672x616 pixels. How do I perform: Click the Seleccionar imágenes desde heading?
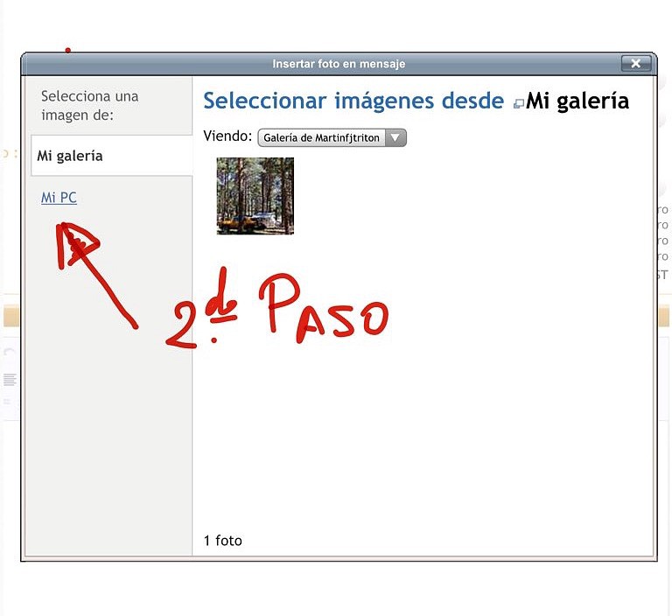(x=353, y=101)
